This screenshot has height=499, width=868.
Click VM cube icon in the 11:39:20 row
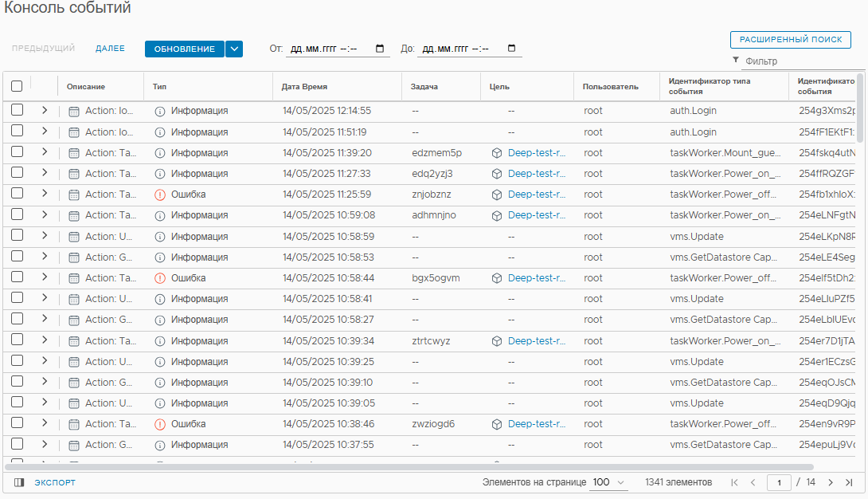497,153
